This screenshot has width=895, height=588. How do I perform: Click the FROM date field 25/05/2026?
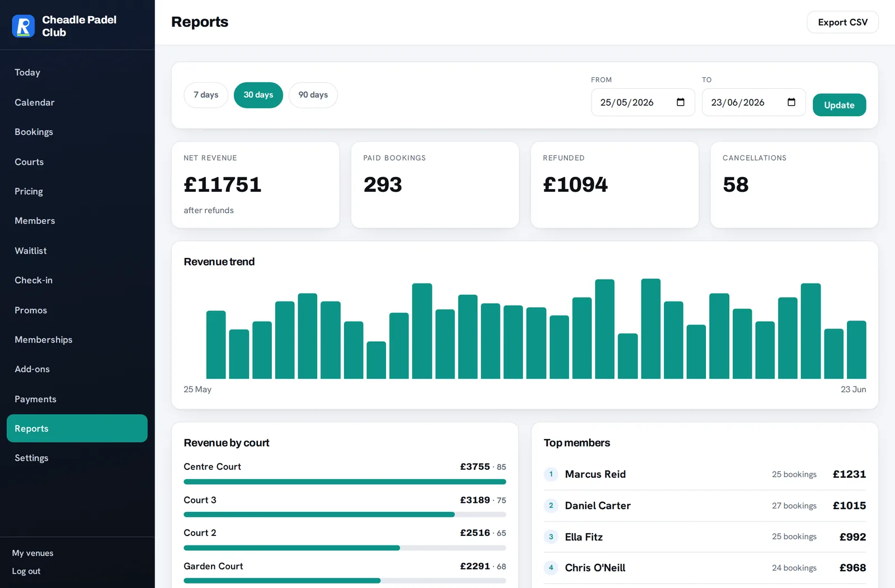click(643, 102)
